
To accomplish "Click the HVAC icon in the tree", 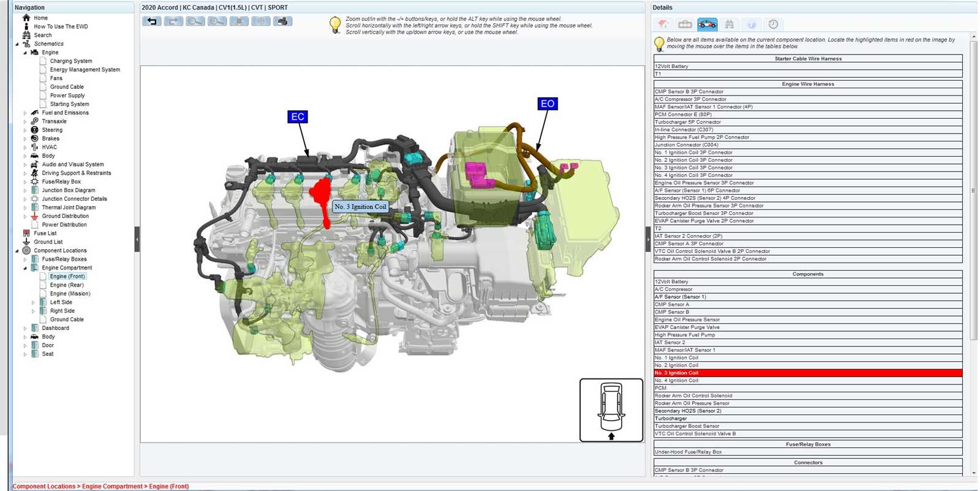I will pos(34,147).
